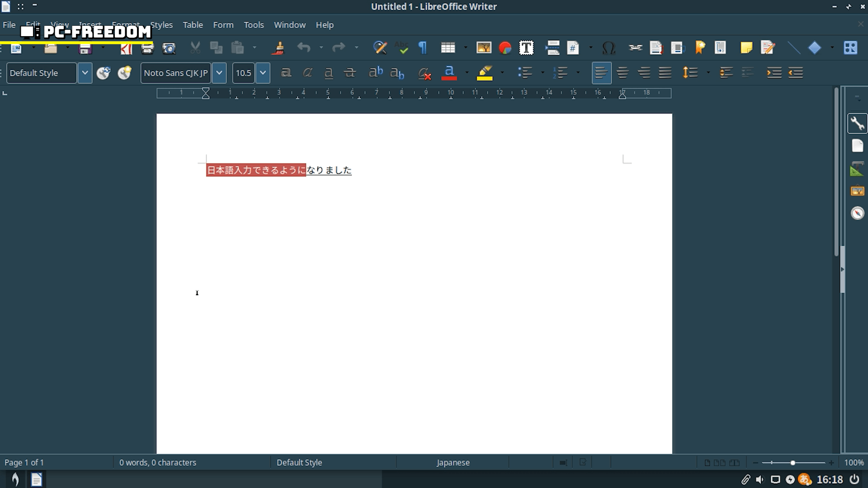Click the zoom slider handle
This screenshot has width=868, height=488.
click(x=793, y=463)
